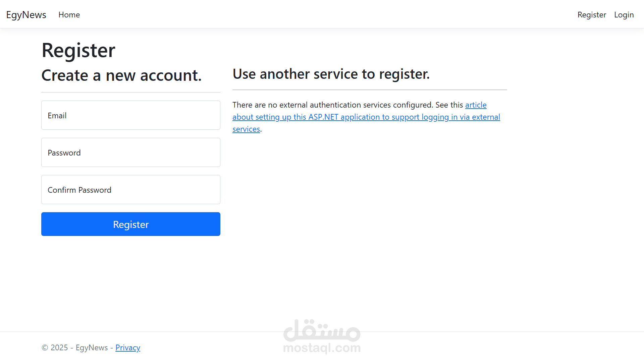
Task: Open the 'article' link about external services
Action: 476,105
